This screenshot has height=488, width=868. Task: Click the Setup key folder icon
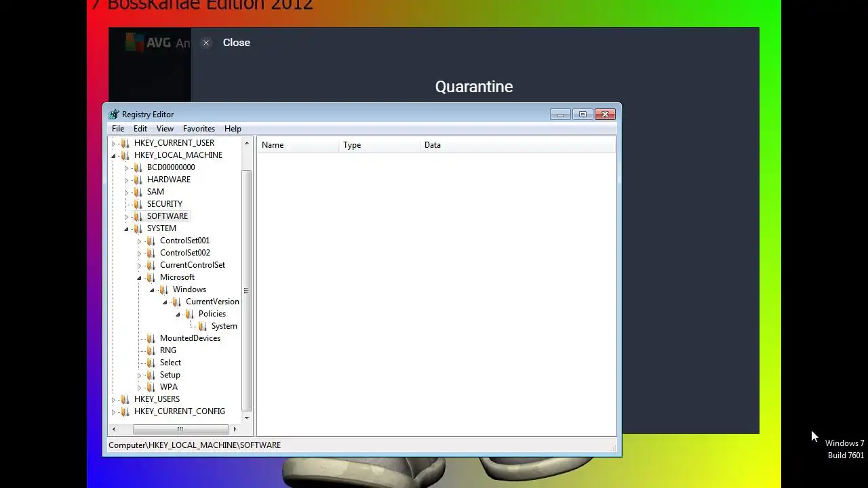[x=151, y=375]
